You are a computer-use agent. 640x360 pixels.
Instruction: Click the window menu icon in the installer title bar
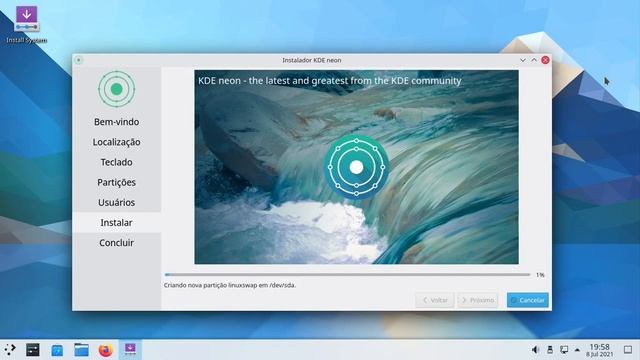tap(79, 60)
